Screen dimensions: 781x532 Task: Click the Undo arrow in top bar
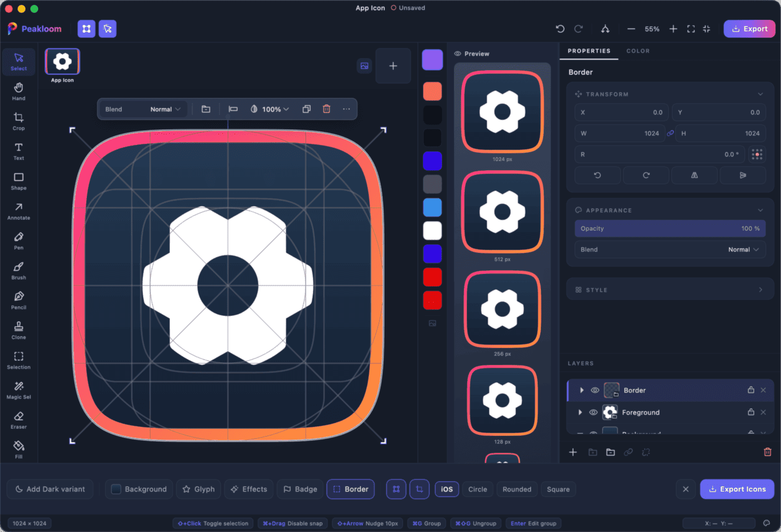pos(560,29)
